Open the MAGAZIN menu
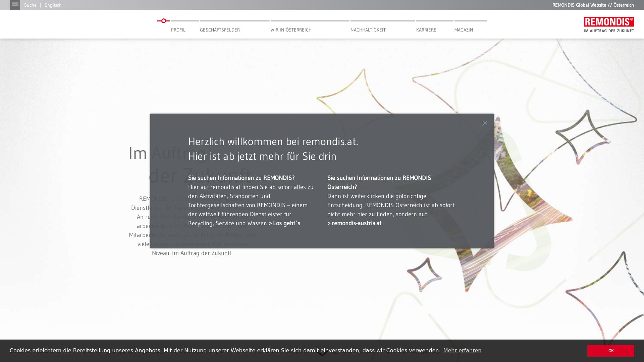 (464, 30)
